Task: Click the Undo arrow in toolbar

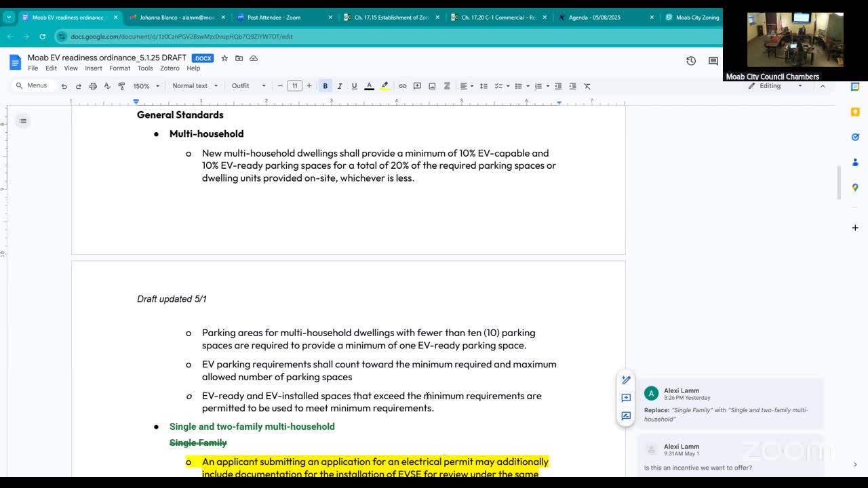Action: [64, 86]
